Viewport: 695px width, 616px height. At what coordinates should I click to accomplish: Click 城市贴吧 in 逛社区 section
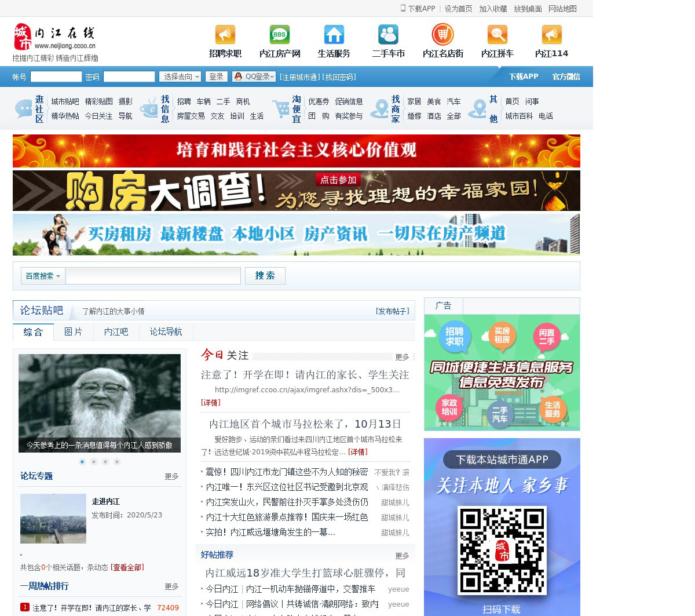pos(65,101)
